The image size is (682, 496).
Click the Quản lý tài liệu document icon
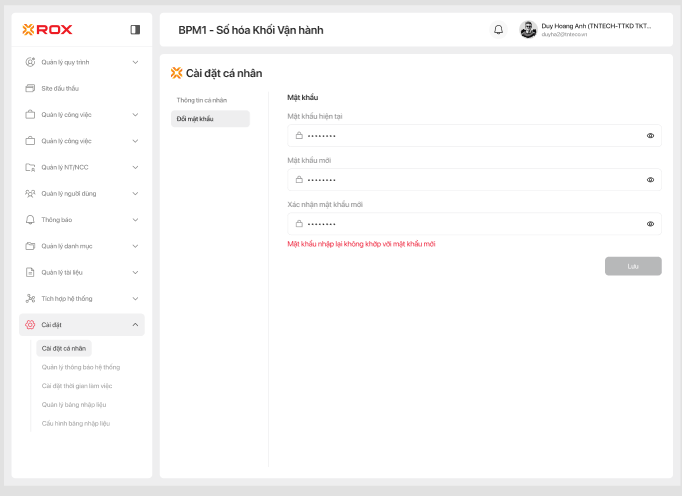point(30,272)
